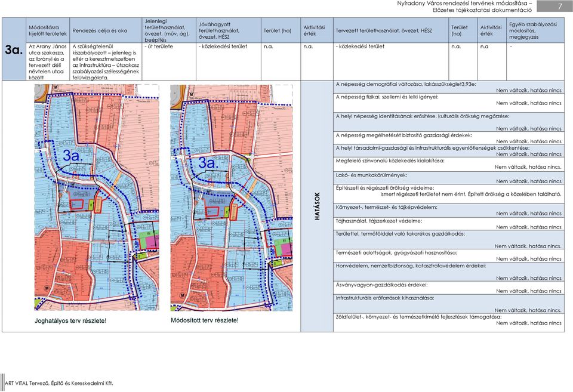Open the Joghatályos terv map image
The height and width of the screenshot is (392, 573).
tap(97, 197)
